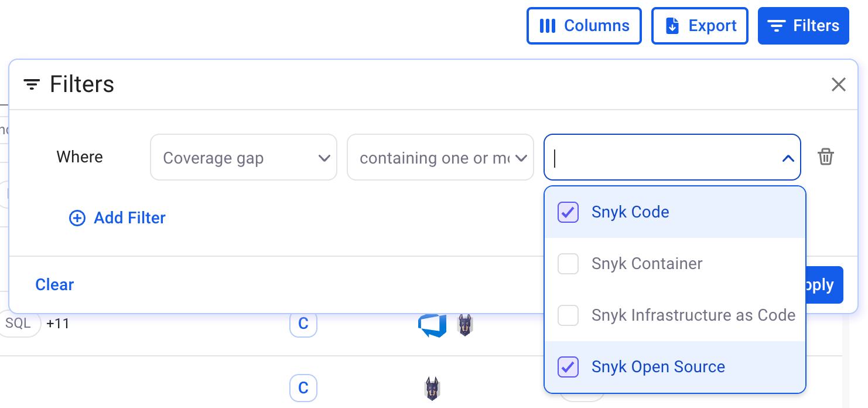This screenshot has width=868, height=408.
Task: Click the filter icon in Filters header
Action: (31, 84)
